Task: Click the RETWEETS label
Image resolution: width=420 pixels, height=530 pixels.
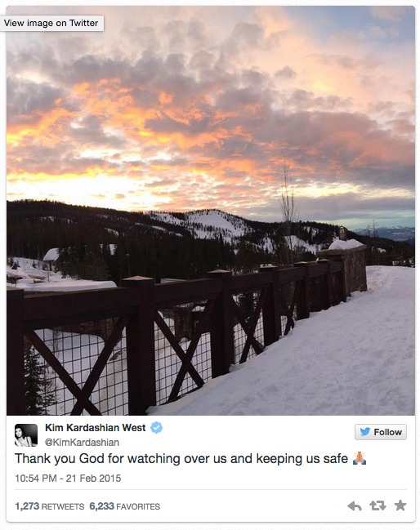Action: (x=63, y=506)
